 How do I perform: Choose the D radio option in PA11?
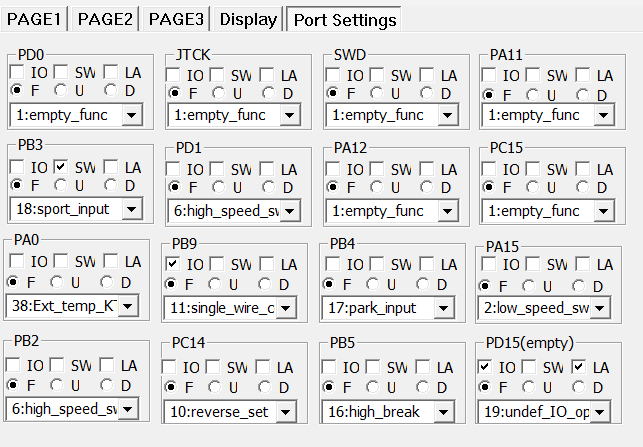[581, 94]
